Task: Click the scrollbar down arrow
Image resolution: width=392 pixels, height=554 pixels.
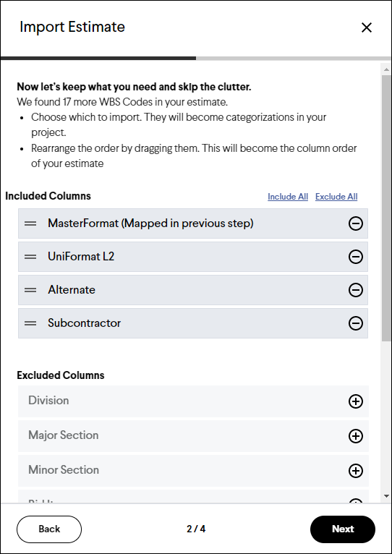Action: pos(385,495)
